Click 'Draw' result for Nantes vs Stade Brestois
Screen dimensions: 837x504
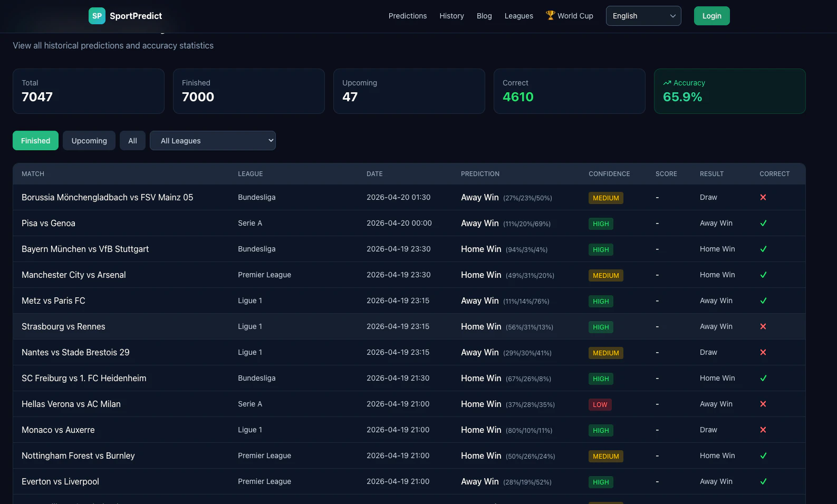[708, 352]
